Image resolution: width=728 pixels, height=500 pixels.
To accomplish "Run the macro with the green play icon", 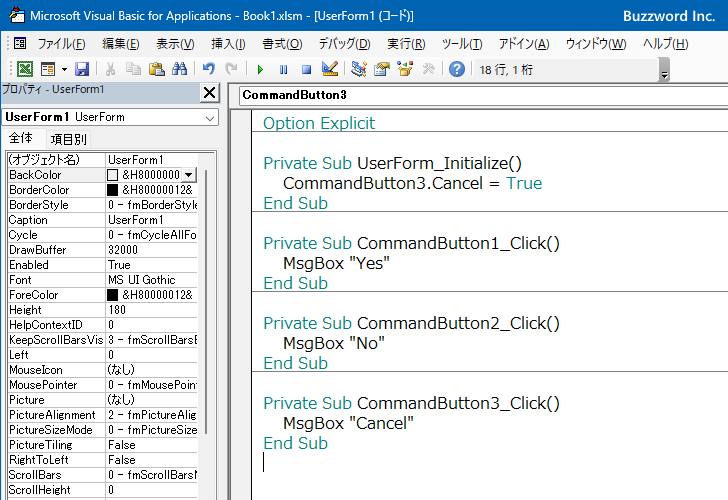I will pos(260,69).
